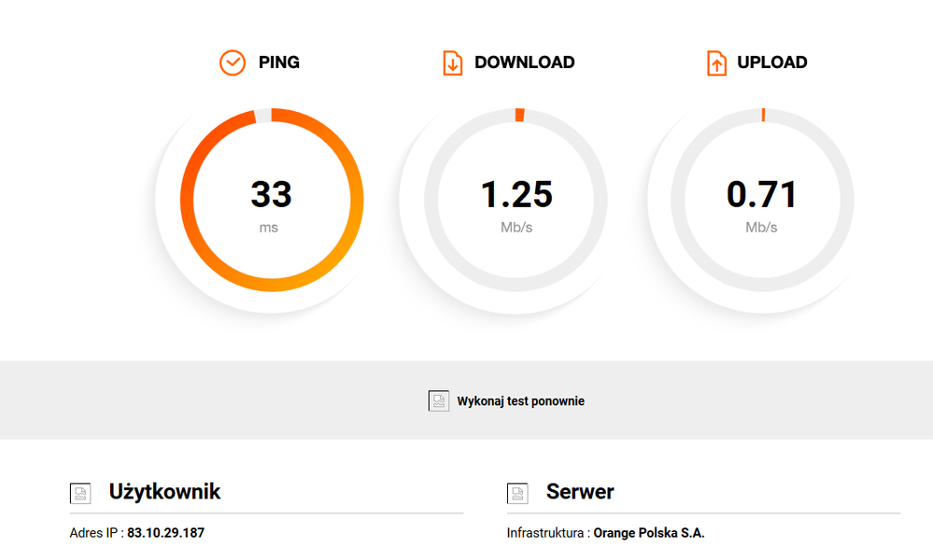Click the 0.71 Mb/s upload value
The image size is (933, 560).
761,195
